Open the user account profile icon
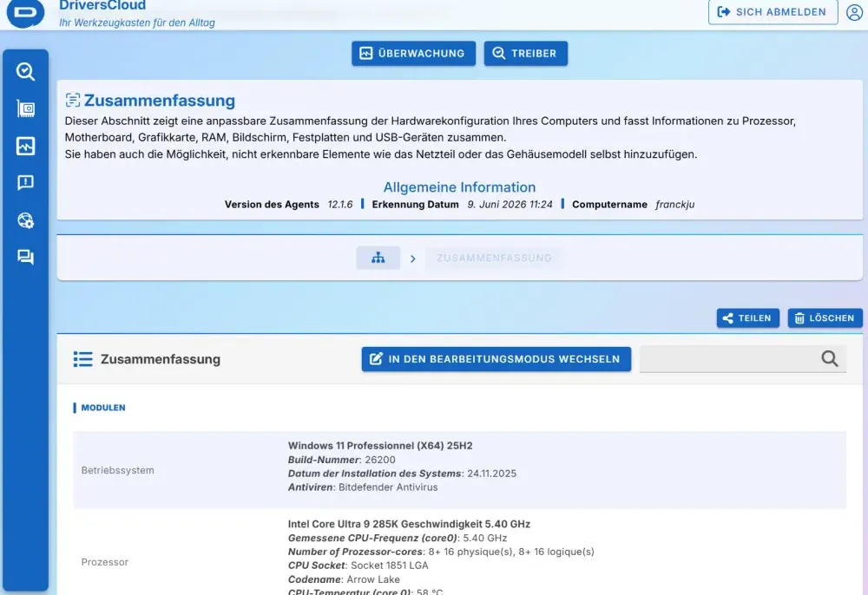This screenshot has height=595, width=868. click(x=855, y=12)
